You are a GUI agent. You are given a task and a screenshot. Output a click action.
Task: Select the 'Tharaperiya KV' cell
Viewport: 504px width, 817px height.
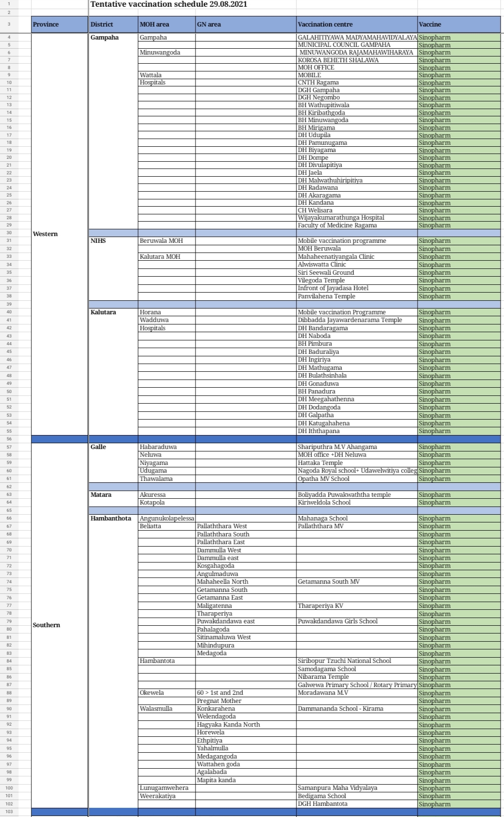357,606
